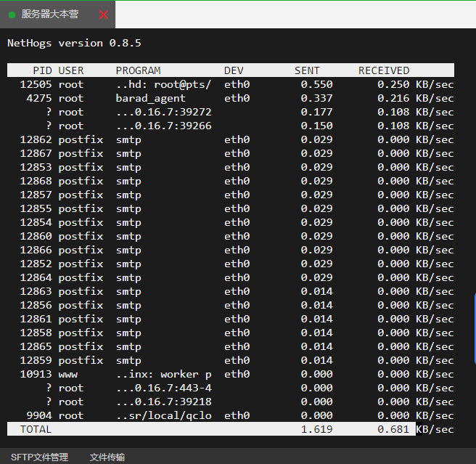Select the ..sr/local/qclo program entry
Screen dimensions: 476x464
[x=164, y=415]
